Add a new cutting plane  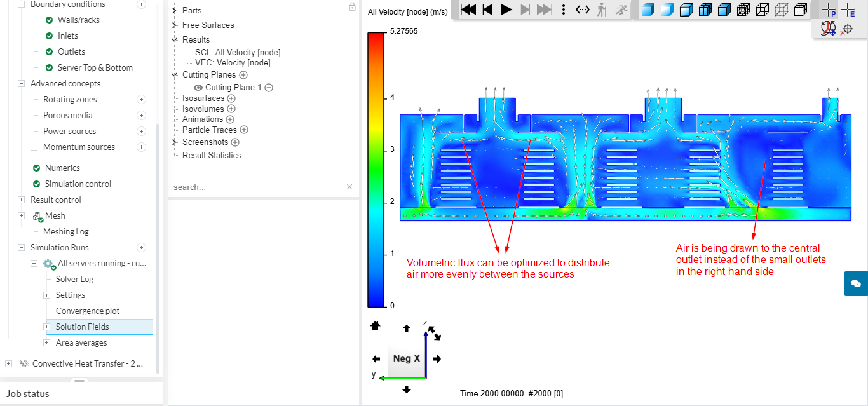[x=243, y=75]
